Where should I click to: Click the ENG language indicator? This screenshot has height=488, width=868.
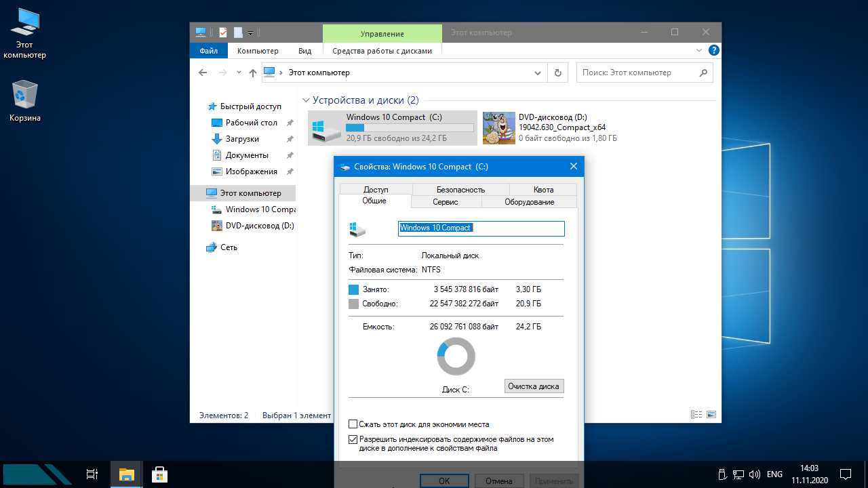pos(774,474)
